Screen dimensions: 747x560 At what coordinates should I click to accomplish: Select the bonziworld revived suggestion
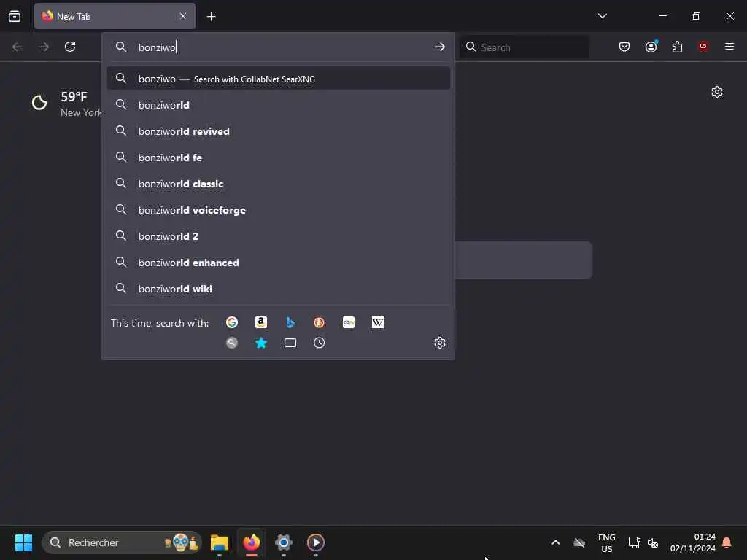point(278,131)
